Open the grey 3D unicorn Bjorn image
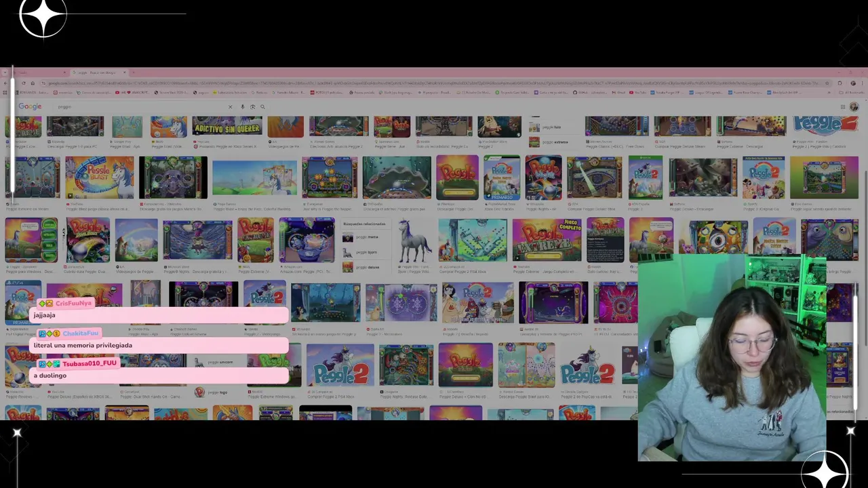Image resolution: width=868 pixels, height=488 pixels. pos(414,241)
